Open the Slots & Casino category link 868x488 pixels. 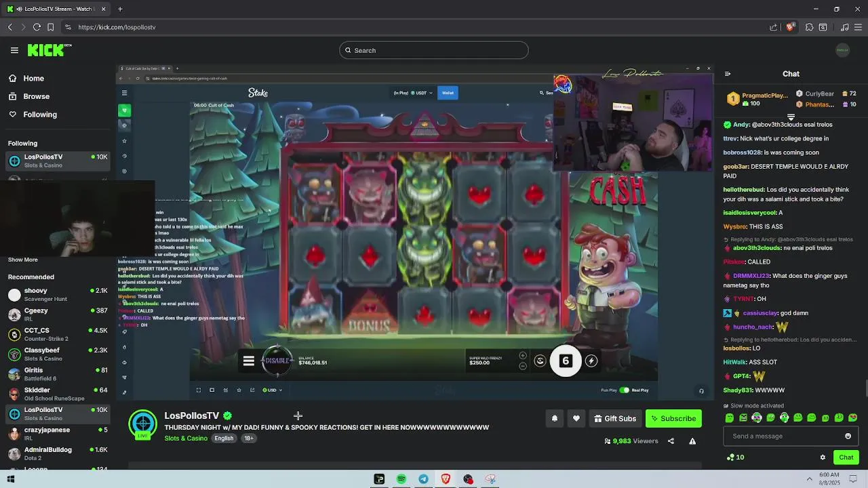coord(186,439)
